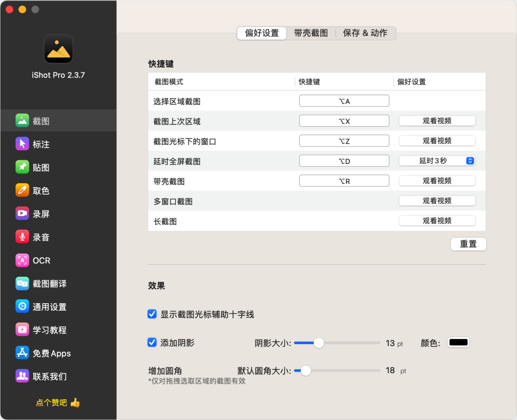Select the 选择区域截图 row label
The image size is (517, 420).
pos(177,102)
